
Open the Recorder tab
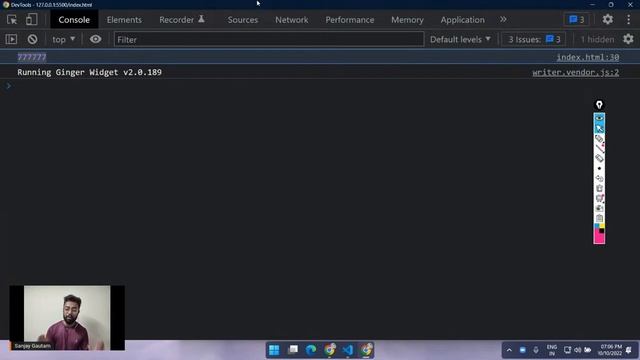click(x=182, y=20)
